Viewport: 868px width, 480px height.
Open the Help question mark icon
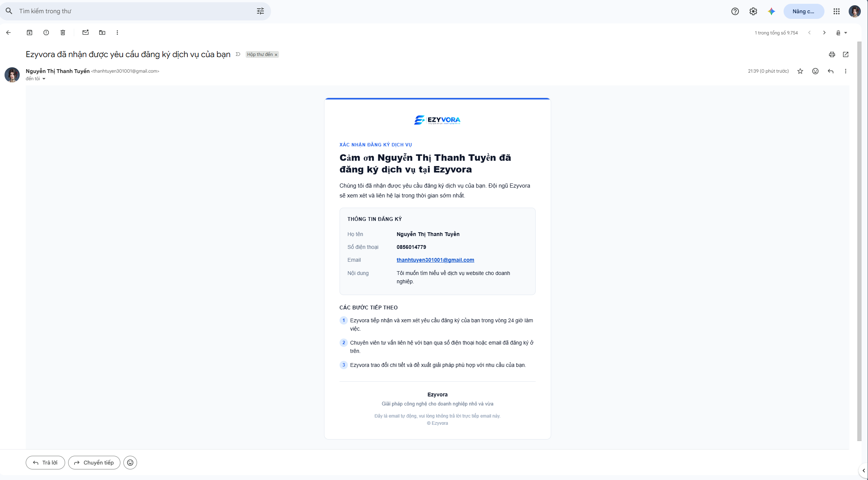(x=735, y=11)
